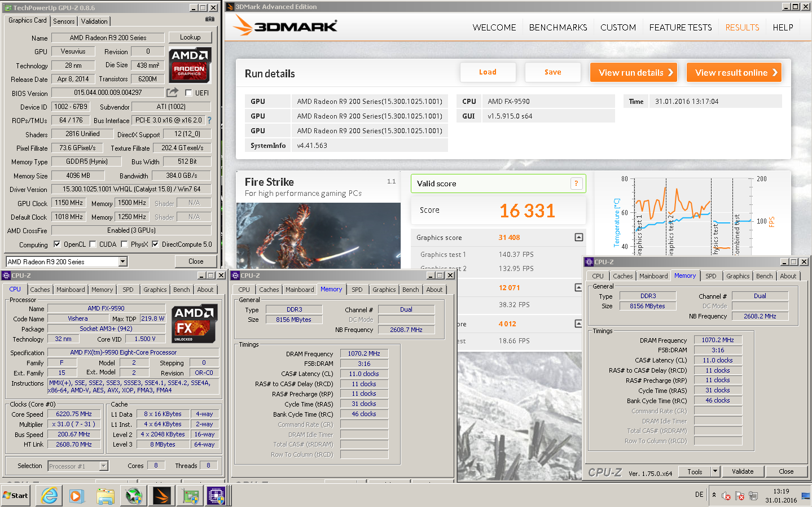
Task: Go to BENCHMARKS in 3DMark
Action: tap(558, 27)
